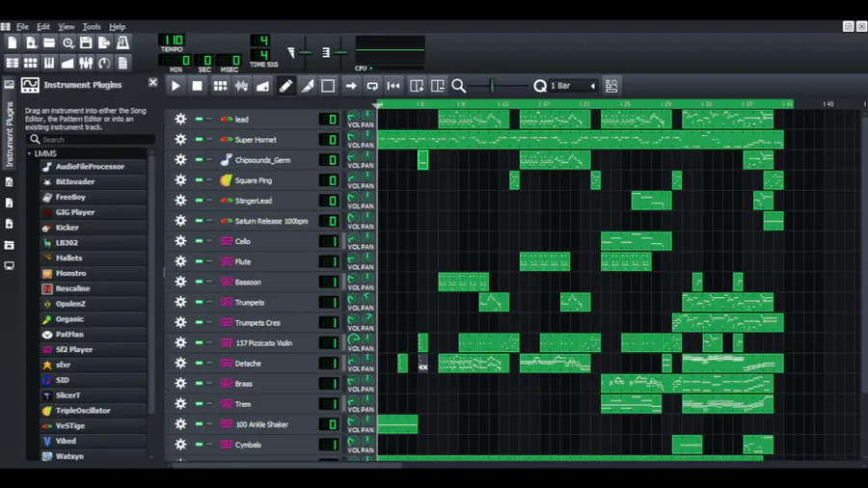868x488 pixels.
Task: Open the Help menu
Action: click(117, 27)
